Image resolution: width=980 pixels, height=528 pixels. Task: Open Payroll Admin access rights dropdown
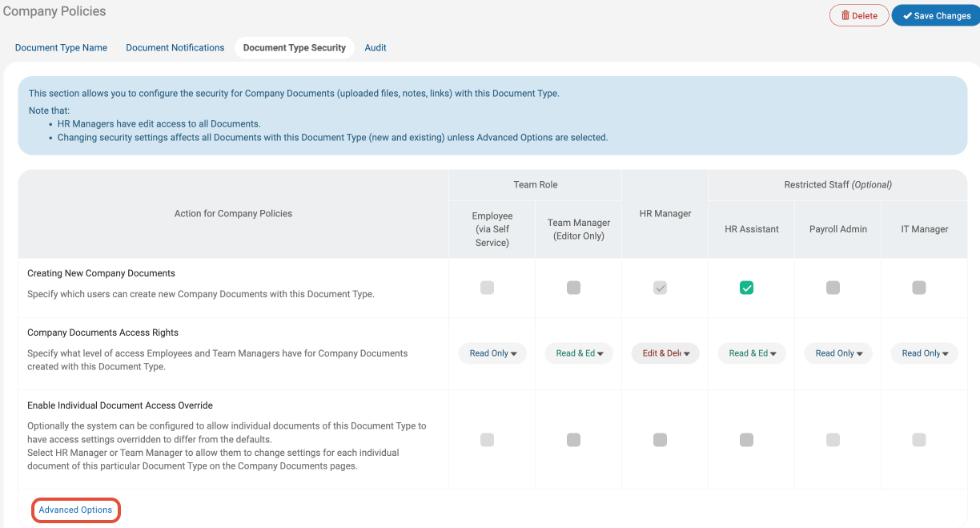pyautogui.click(x=838, y=353)
